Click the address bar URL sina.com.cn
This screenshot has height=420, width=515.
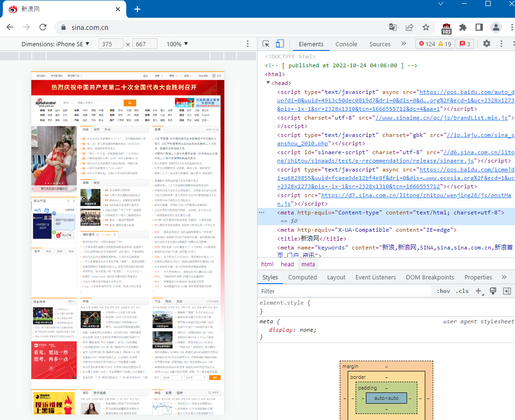pos(90,28)
